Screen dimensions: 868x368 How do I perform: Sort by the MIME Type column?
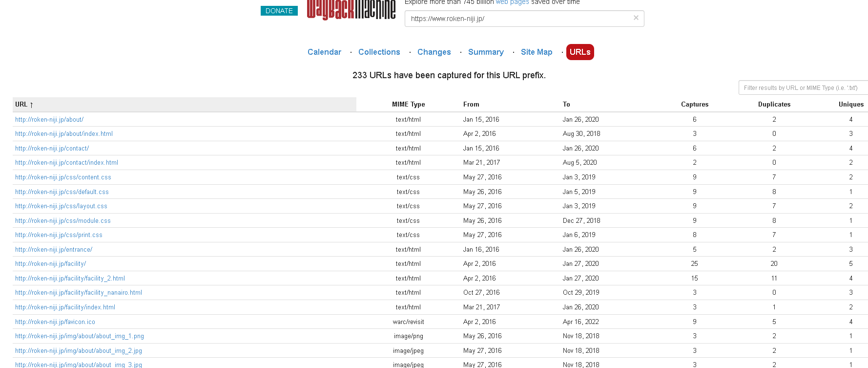point(408,105)
